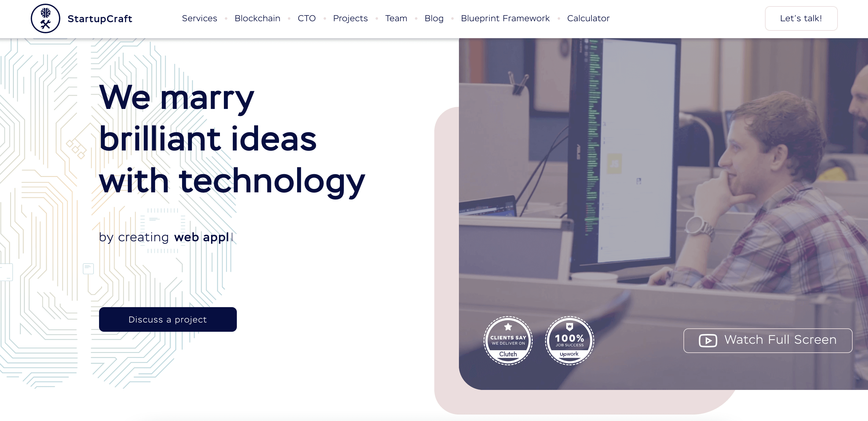Expand the Blockchain dropdown menu
Viewport: 868px width, 421px height.
tap(257, 18)
